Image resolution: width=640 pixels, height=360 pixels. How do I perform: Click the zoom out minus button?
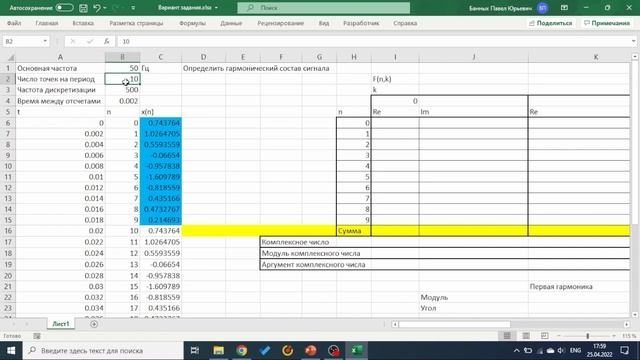coord(559,336)
